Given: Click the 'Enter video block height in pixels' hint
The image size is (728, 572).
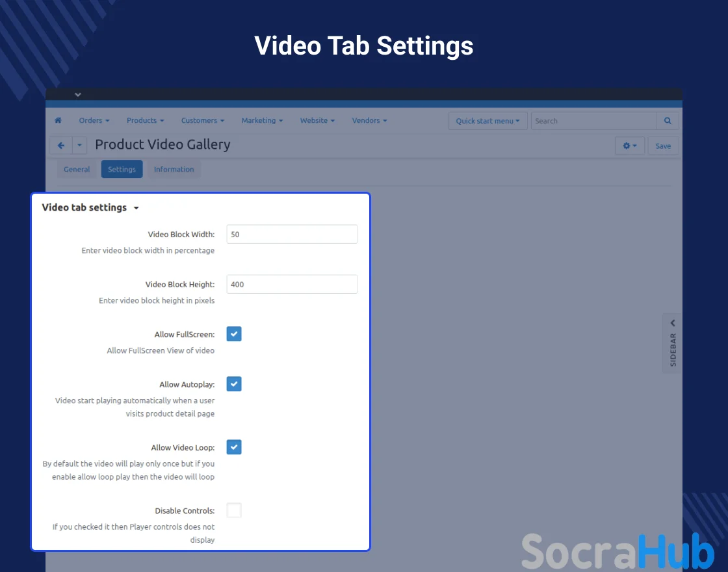Looking at the screenshot, I should pos(157,300).
